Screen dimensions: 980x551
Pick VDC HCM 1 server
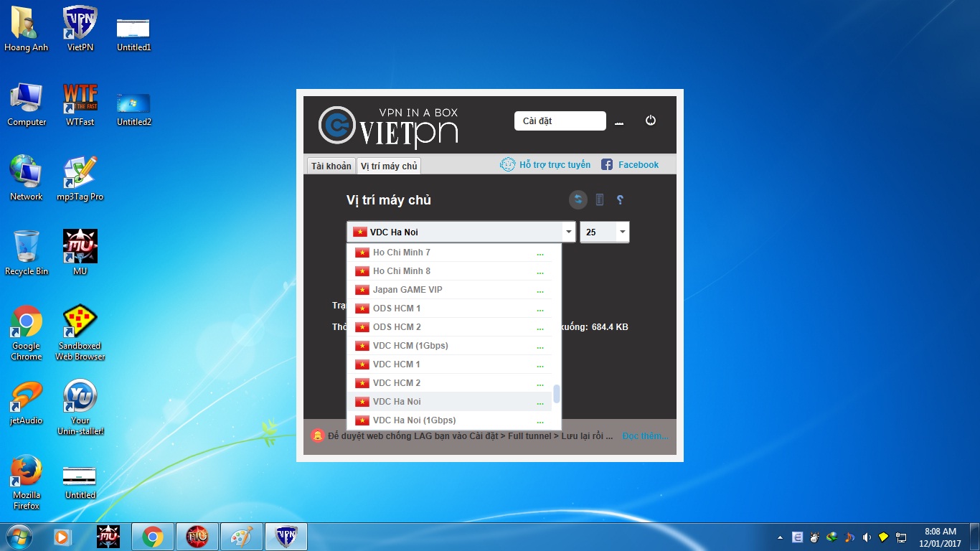point(450,364)
